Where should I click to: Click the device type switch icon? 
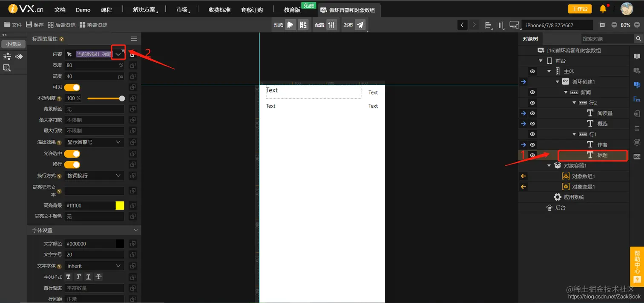(x=514, y=25)
